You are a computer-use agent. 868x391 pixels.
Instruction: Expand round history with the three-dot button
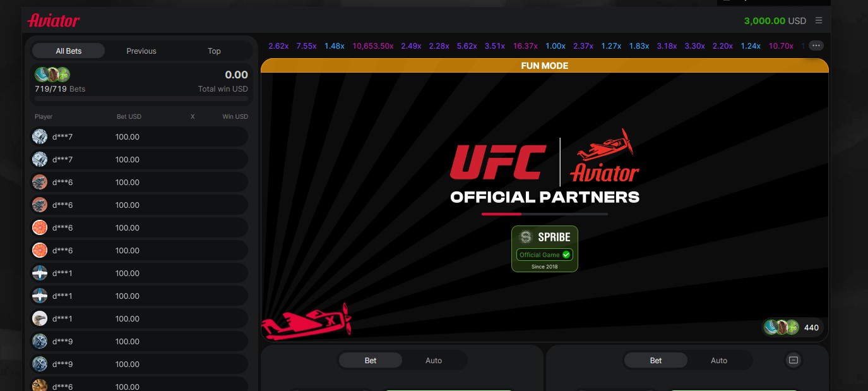[816, 45]
